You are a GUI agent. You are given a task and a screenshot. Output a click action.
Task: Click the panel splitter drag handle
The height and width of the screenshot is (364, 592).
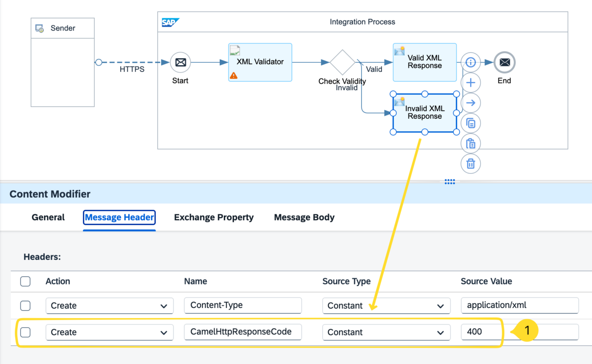(x=450, y=182)
